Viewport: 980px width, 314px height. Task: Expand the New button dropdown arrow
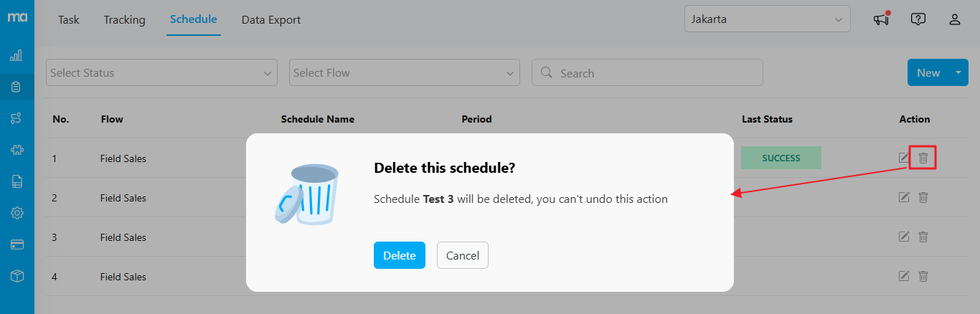point(958,72)
